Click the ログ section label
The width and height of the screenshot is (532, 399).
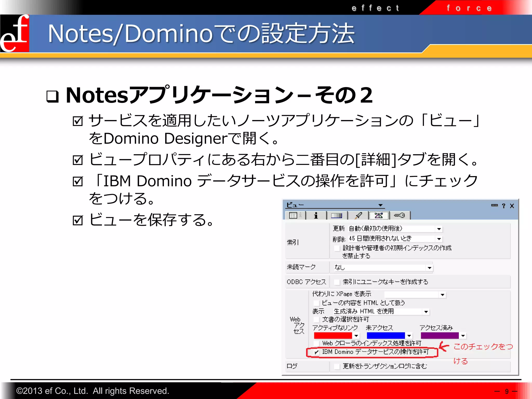[x=292, y=366]
